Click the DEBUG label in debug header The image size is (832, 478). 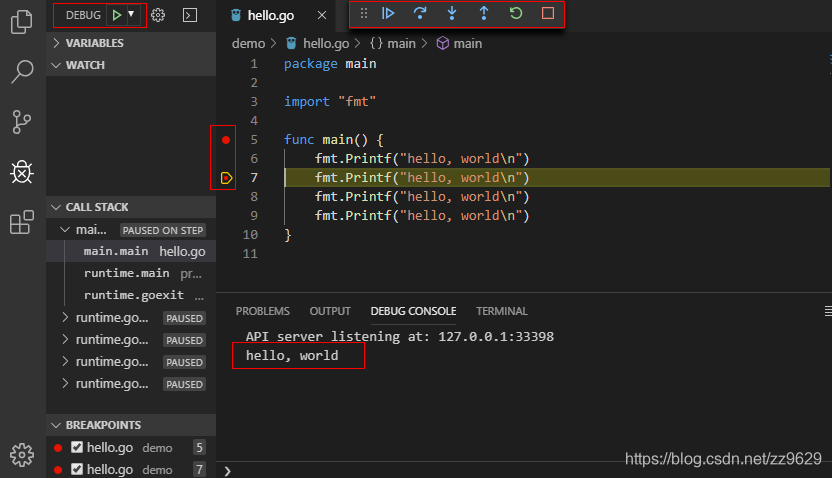pyautogui.click(x=83, y=15)
